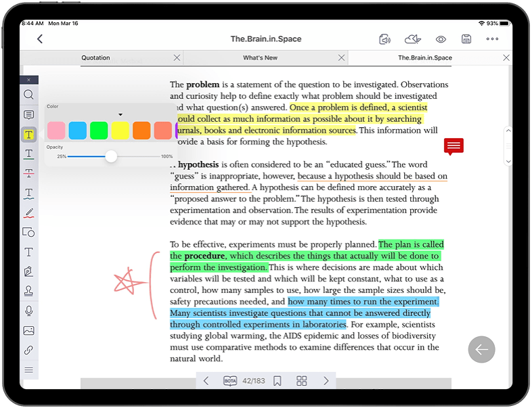Open the red comment note on page
The height and width of the screenshot is (408, 532).
(453, 147)
